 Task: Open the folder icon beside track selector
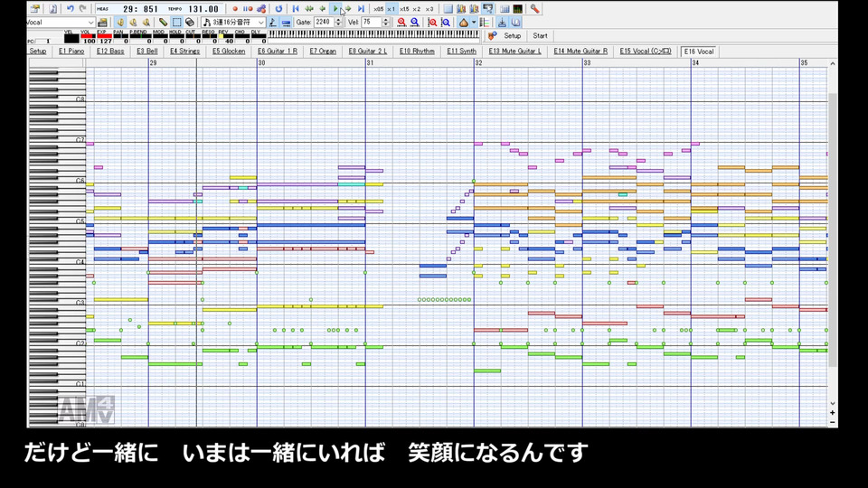coord(102,22)
